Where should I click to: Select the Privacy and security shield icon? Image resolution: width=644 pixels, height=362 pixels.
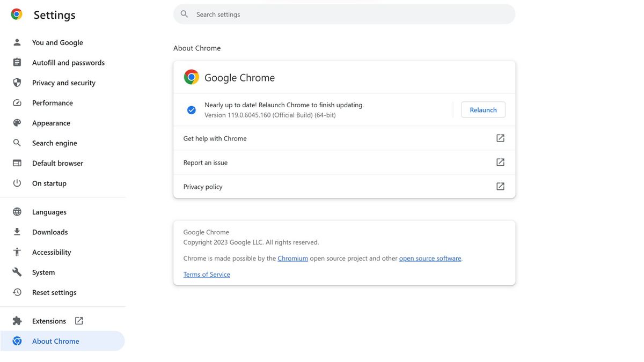tap(17, 83)
